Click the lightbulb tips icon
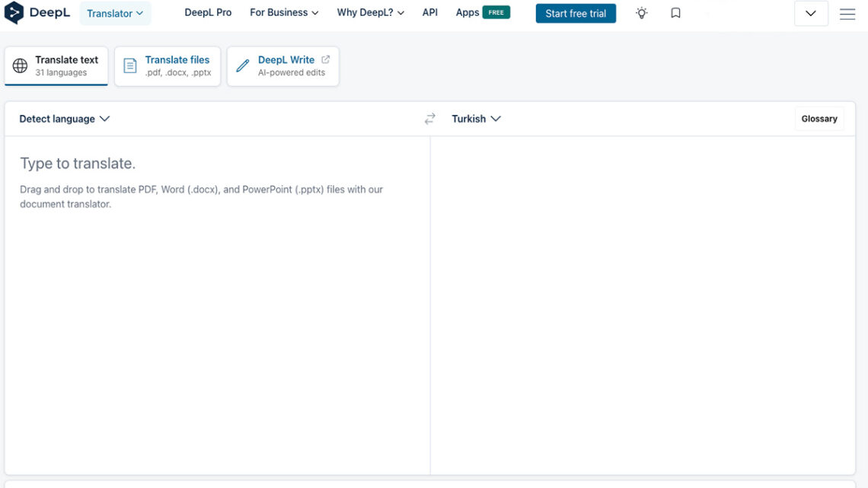Image resolution: width=868 pixels, height=488 pixels. coord(642,13)
